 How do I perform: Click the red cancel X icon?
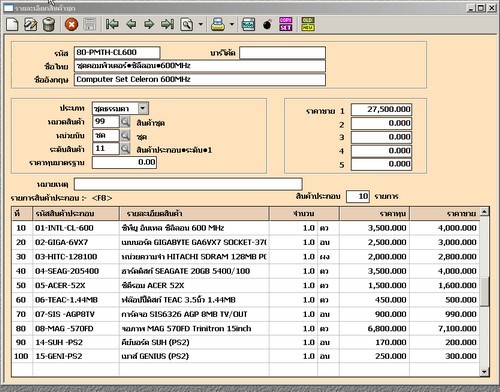(71, 24)
